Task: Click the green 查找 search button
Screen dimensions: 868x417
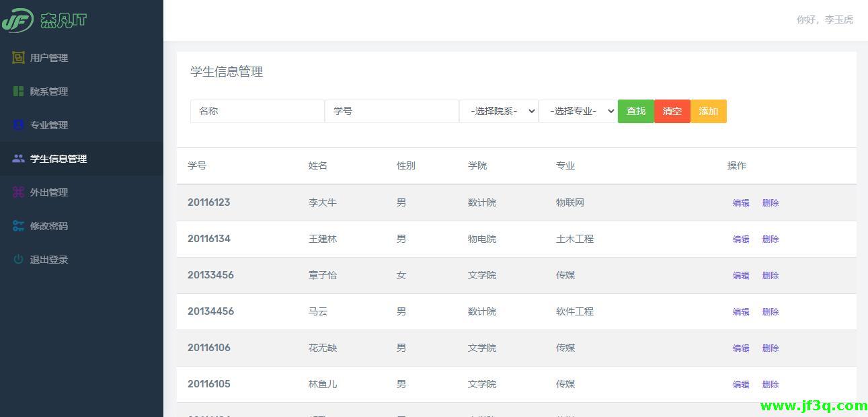Action: tap(635, 111)
